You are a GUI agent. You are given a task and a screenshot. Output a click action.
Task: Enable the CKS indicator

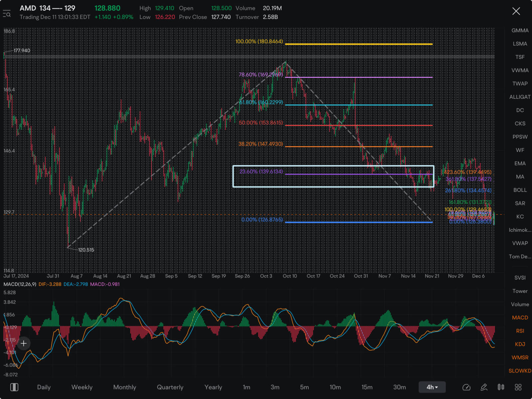[x=520, y=123]
